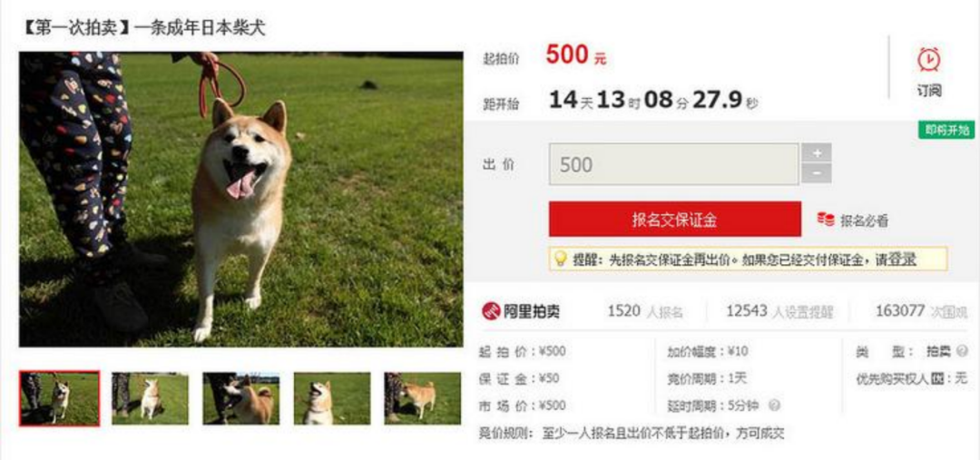Increase bid with the plus stepper

(817, 153)
